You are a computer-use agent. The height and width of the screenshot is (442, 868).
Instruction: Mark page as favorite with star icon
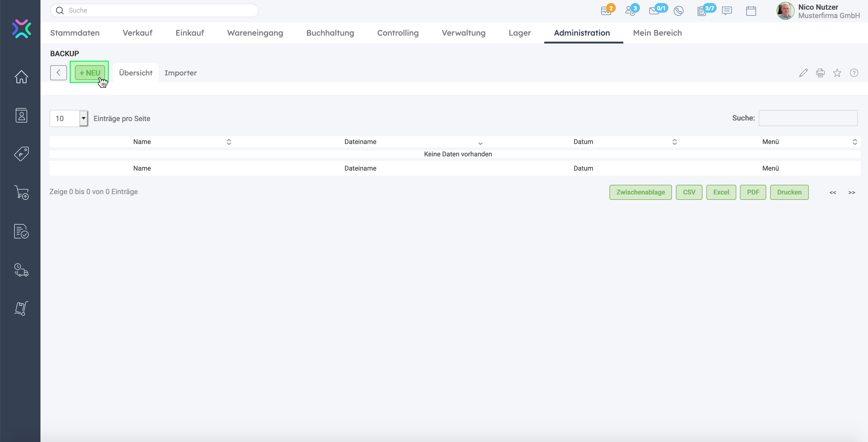tap(837, 73)
